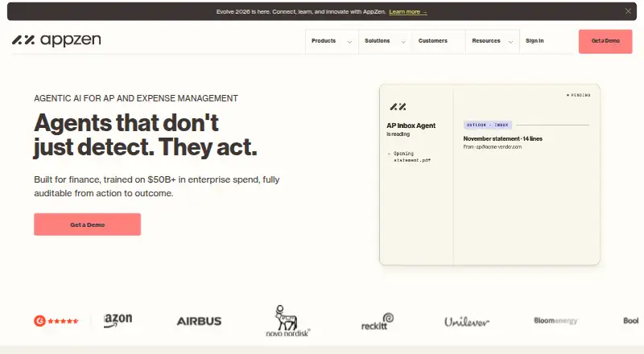This screenshot has height=354, width=644.
Task: Expand the Resources chevron arrow
Action: [510, 42]
